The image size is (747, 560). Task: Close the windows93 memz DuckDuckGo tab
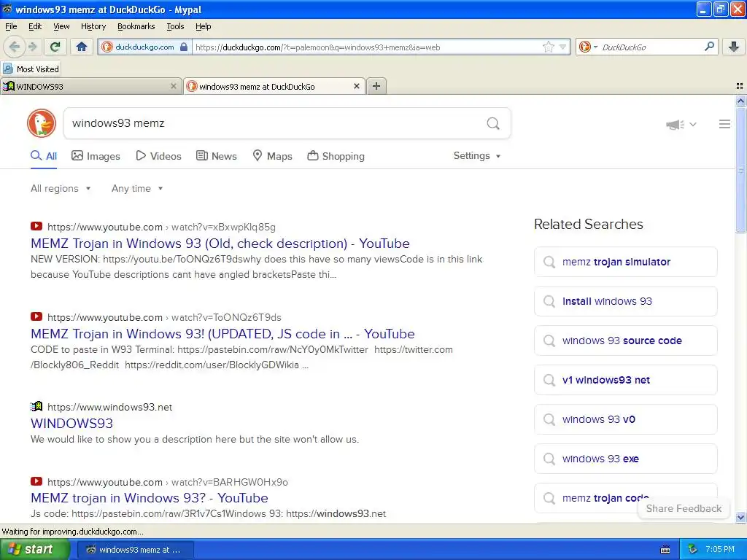coord(356,86)
